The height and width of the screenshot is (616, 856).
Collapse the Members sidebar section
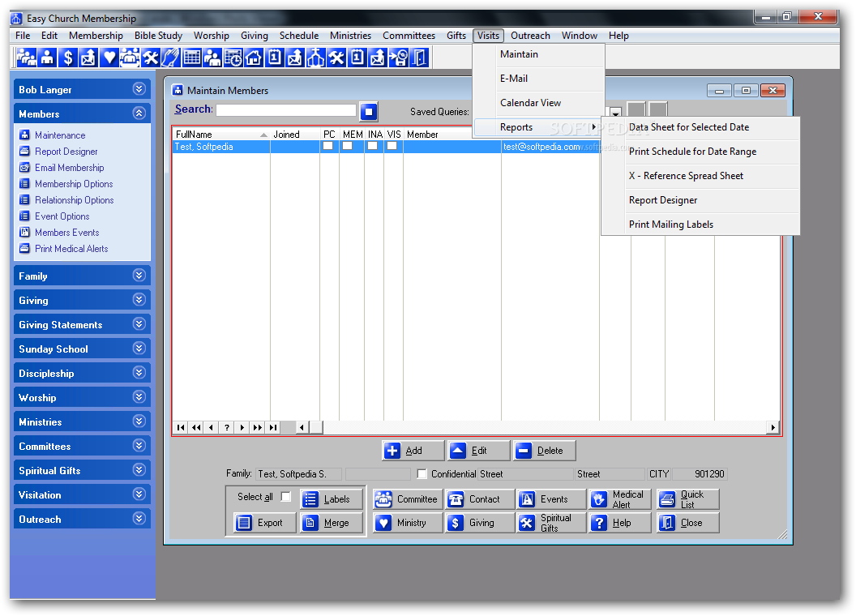(139, 113)
